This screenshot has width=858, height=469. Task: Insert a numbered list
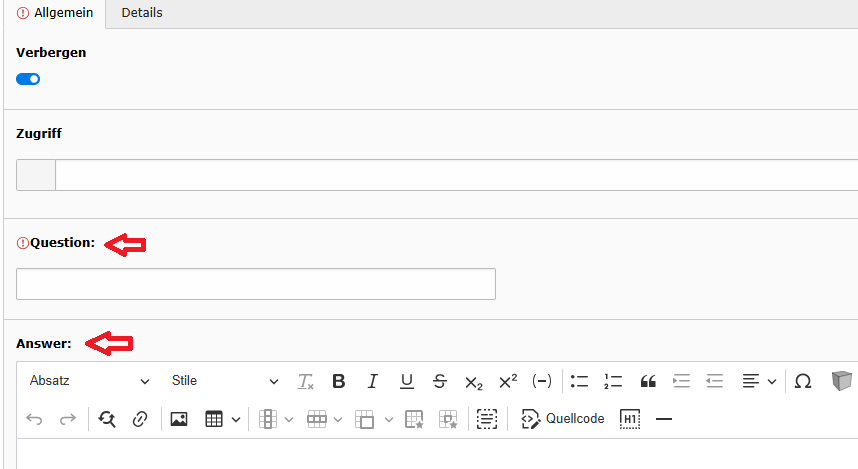[x=613, y=381]
